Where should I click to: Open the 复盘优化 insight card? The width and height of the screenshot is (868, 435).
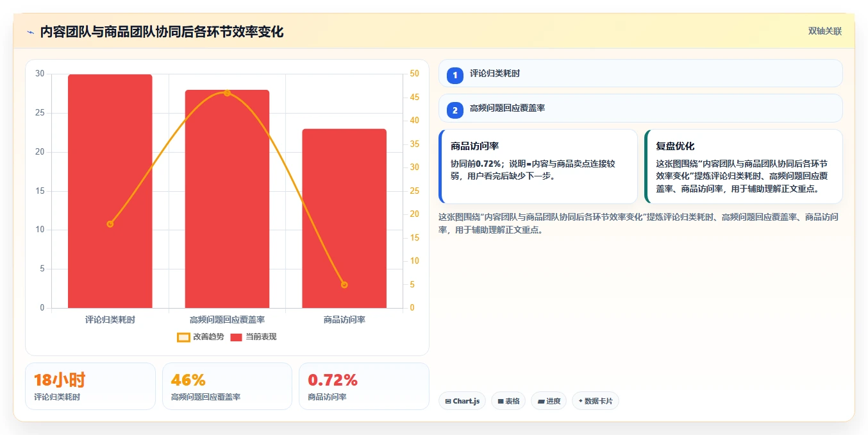[744, 167]
